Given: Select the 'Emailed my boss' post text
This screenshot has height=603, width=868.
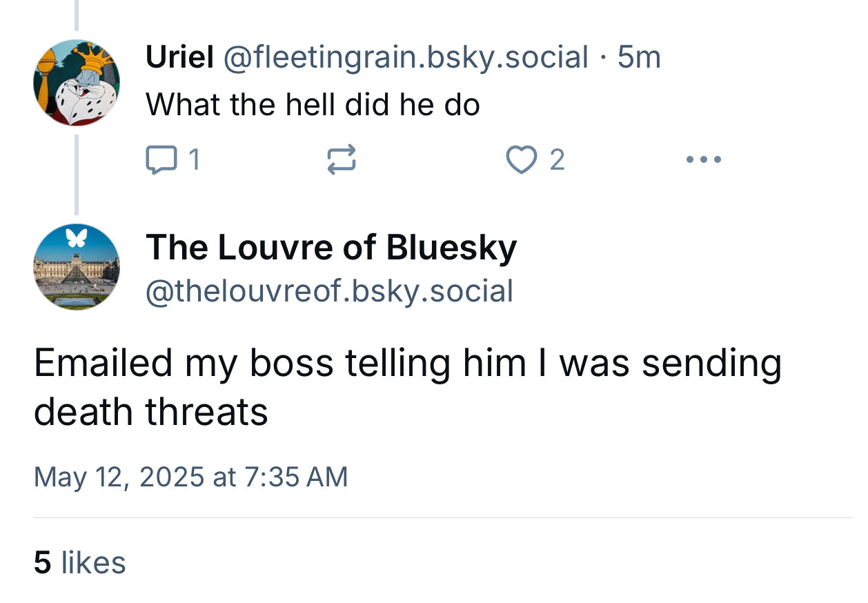Looking at the screenshot, I should click(407, 388).
